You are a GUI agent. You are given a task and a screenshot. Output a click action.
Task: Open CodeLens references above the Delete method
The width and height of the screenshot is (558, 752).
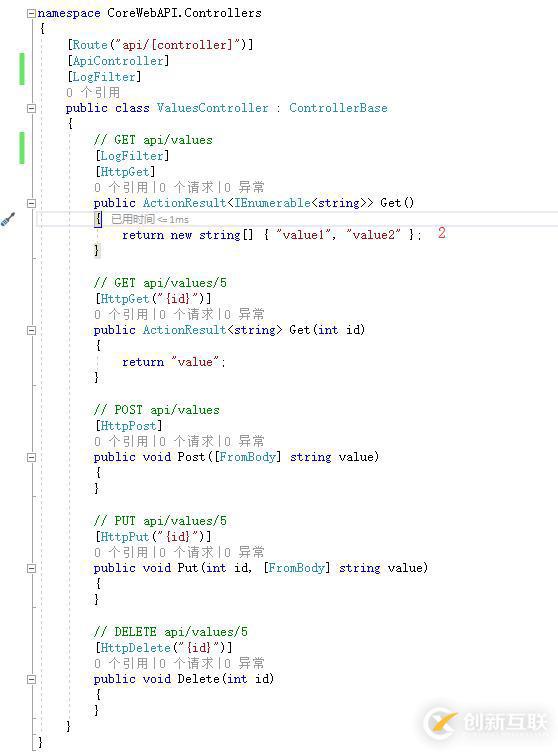pos(121,663)
